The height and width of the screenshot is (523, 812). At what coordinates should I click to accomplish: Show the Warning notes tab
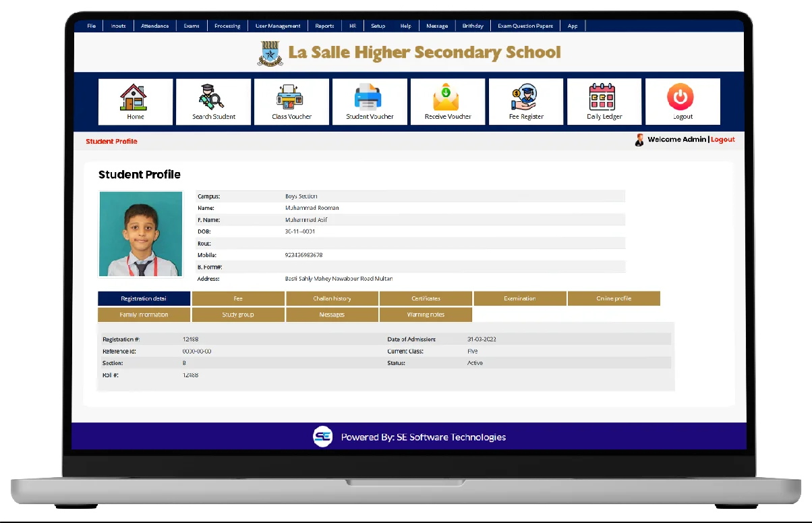pyautogui.click(x=426, y=314)
